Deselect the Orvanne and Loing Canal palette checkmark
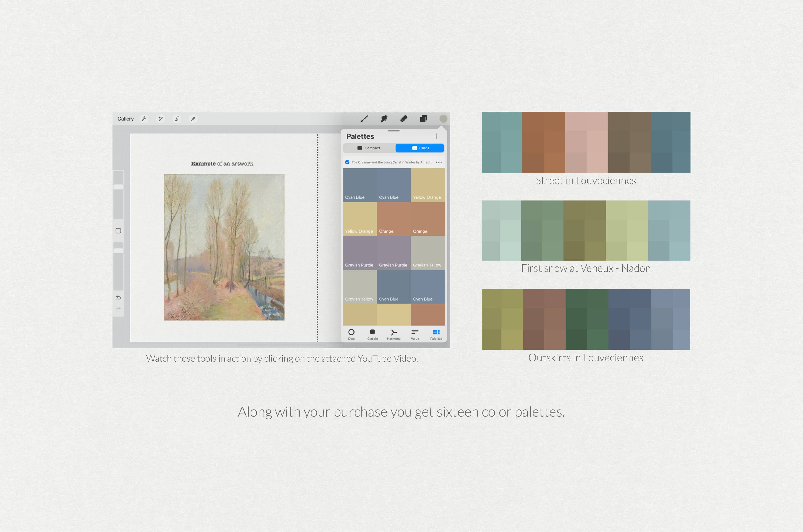803x532 pixels. (347, 162)
